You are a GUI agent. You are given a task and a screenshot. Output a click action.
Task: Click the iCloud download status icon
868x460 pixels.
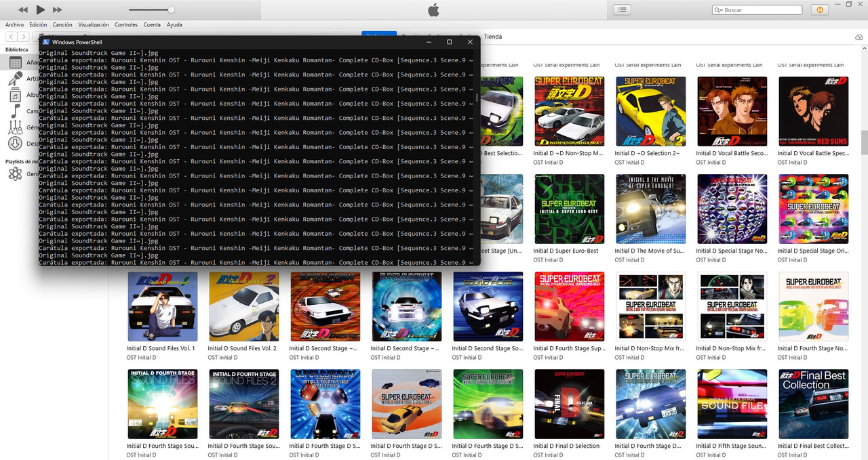(859, 37)
